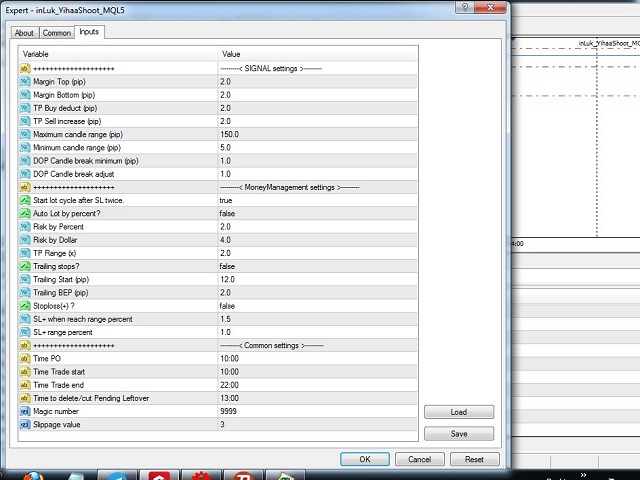This screenshot has width=640, height=480.
Task: Click the Risk by Percent label
Action: [58, 227]
